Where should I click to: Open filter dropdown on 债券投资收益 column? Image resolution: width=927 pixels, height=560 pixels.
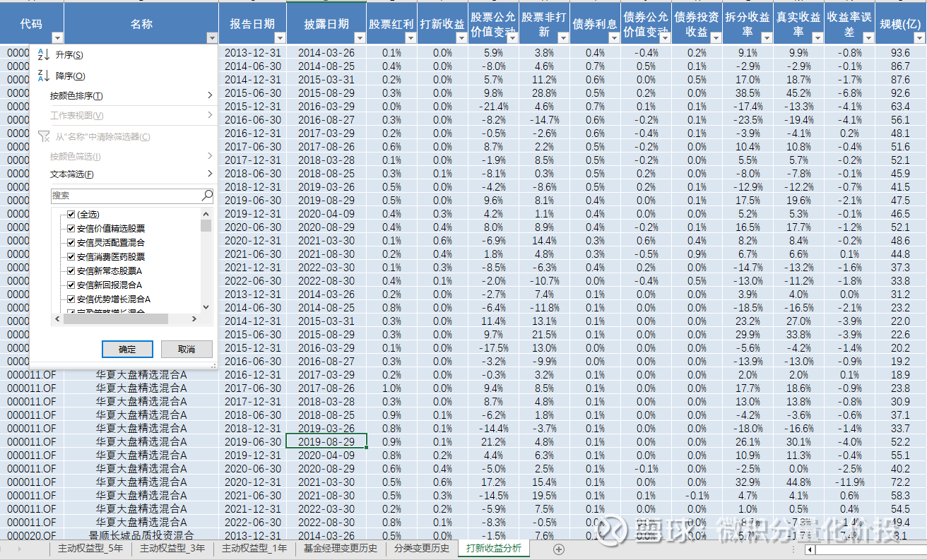pos(716,38)
